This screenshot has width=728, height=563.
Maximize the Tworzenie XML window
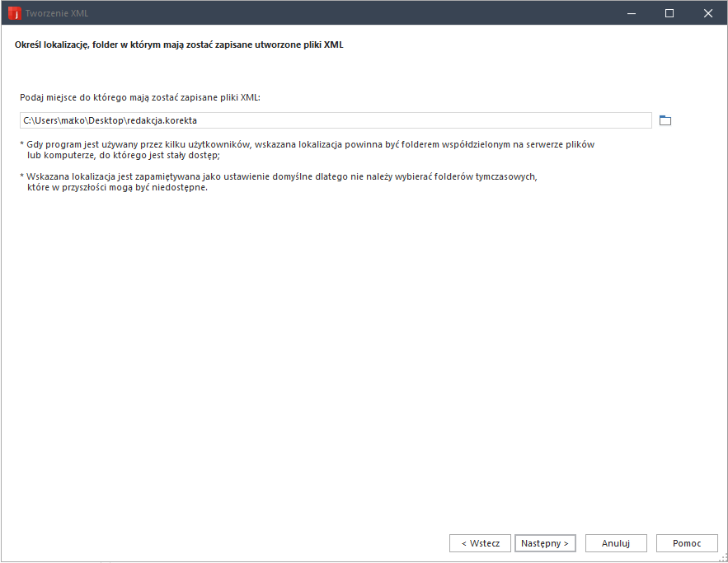pyautogui.click(x=669, y=13)
